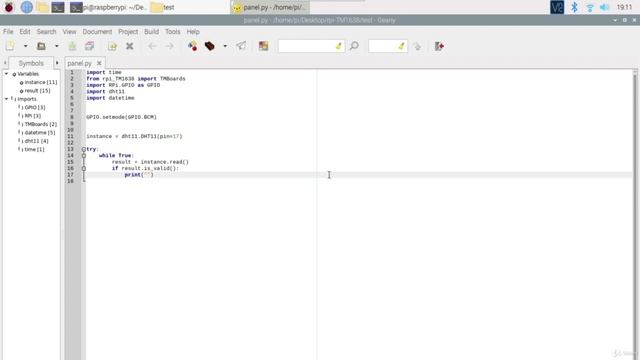Open the volume control tray icon

point(605,7)
